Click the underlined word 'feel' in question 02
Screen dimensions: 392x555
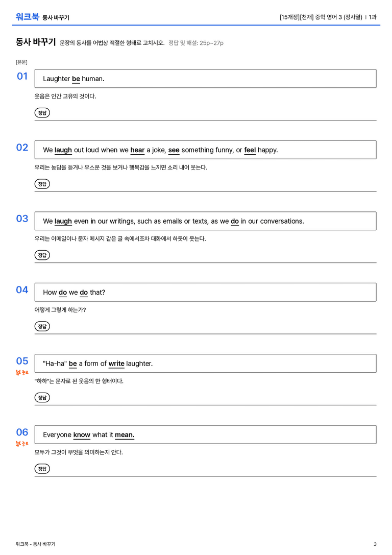click(250, 150)
